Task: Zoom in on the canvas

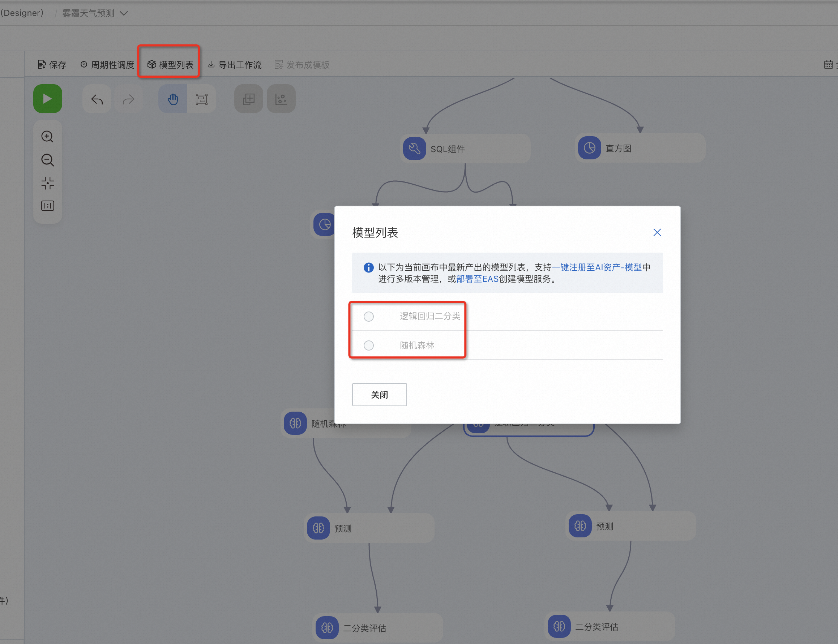Action: 48,137
